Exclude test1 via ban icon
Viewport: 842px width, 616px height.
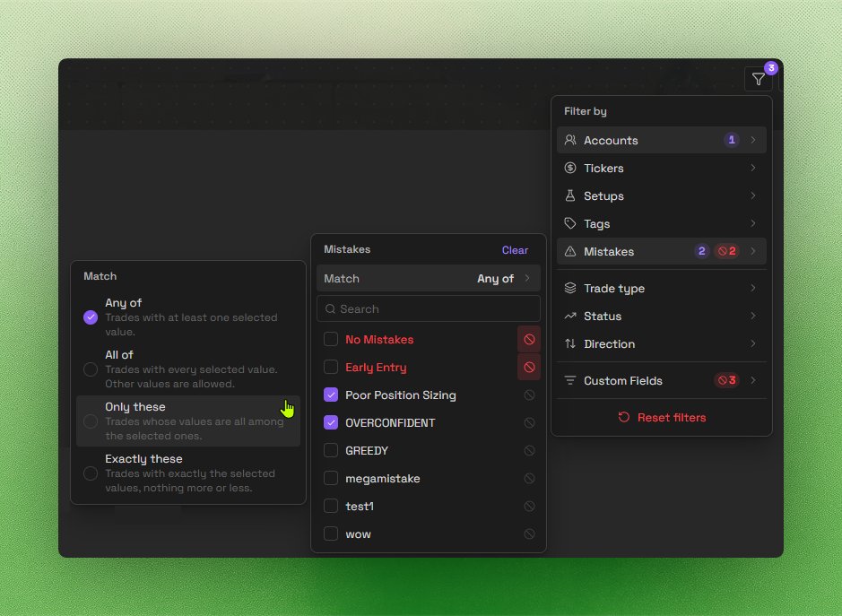(529, 507)
